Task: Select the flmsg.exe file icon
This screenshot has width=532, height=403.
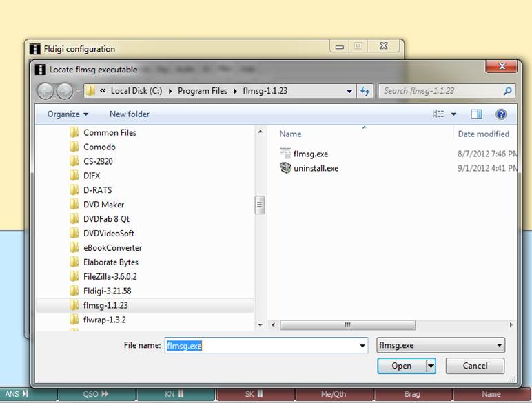Action: 286,154
